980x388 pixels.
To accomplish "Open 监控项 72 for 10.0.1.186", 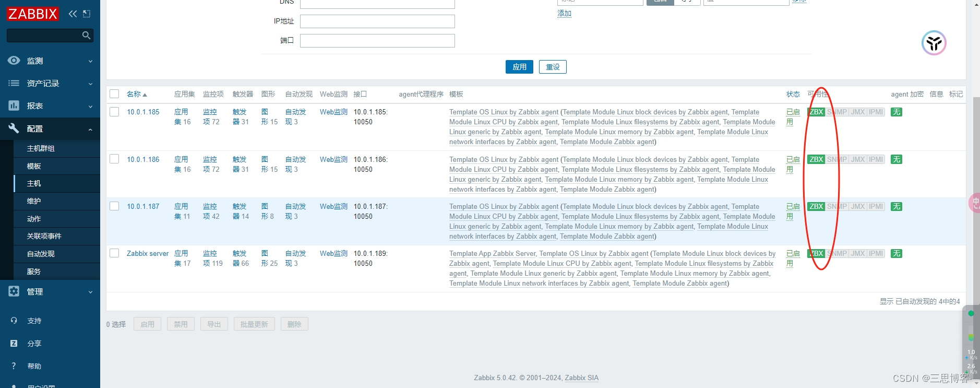I will (x=211, y=164).
